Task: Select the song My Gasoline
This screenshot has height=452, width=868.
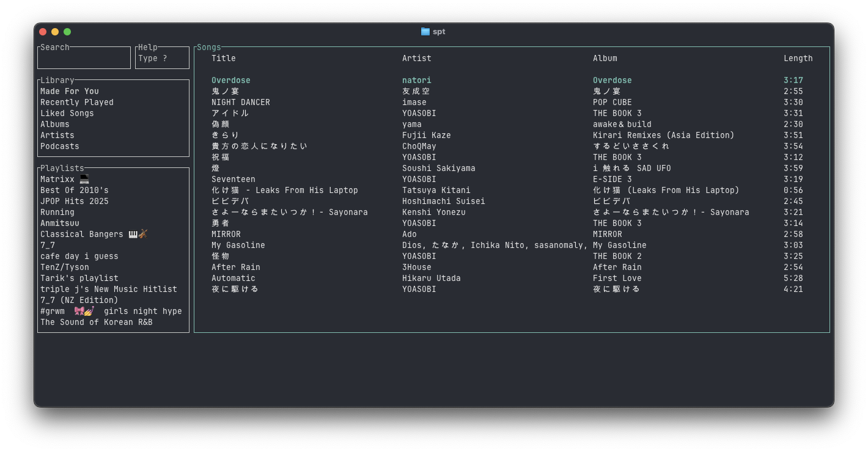Action: 238,246
